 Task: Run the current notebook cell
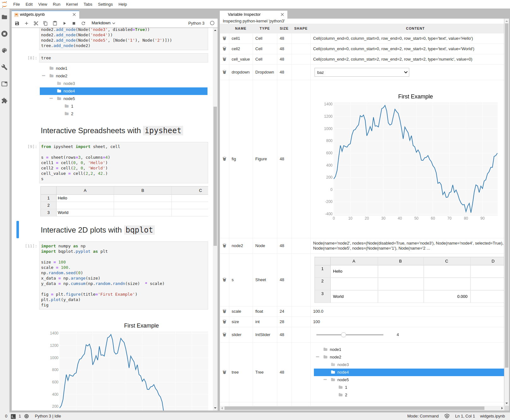tap(64, 23)
